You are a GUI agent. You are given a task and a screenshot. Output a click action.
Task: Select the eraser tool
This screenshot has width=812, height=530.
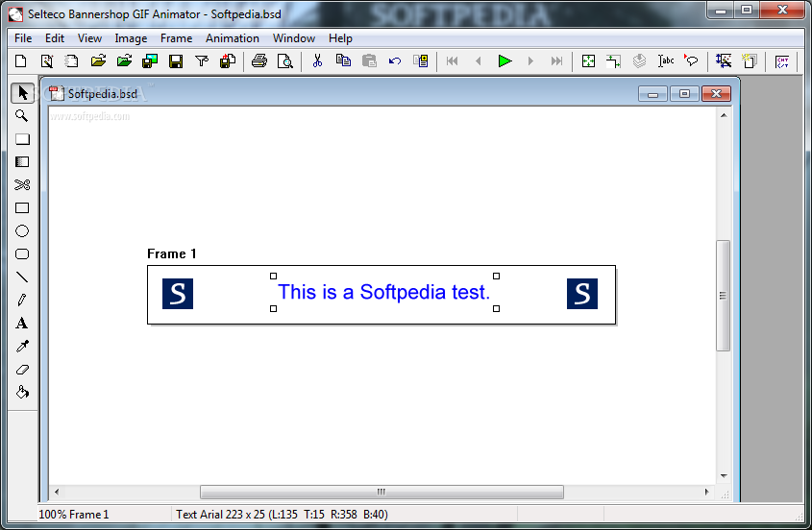(x=22, y=369)
